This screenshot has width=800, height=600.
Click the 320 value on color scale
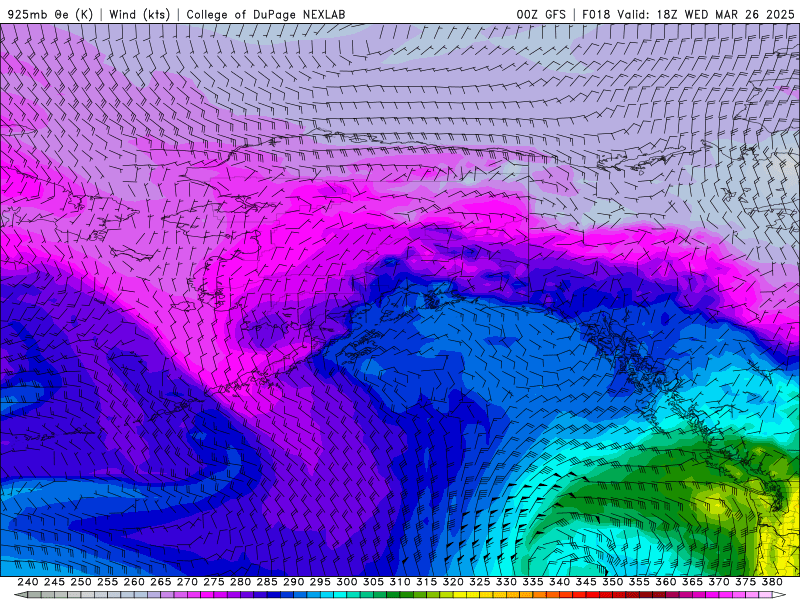pyautogui.click(x=453, y=582)
